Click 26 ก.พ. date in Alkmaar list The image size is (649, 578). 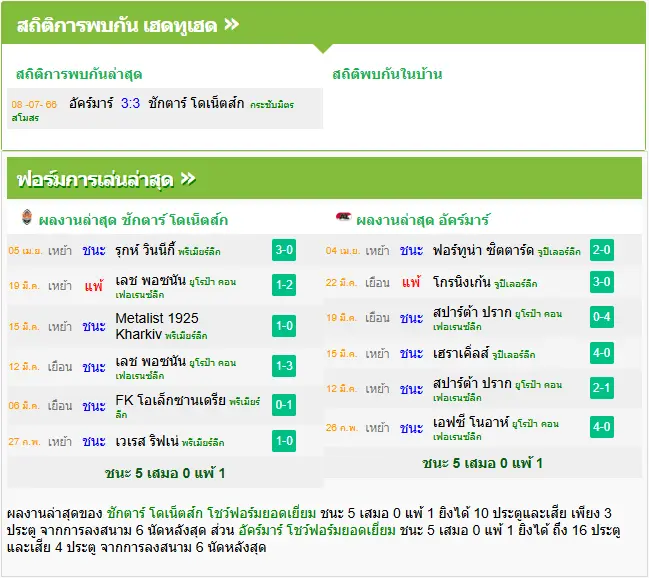tap(342, 428)
